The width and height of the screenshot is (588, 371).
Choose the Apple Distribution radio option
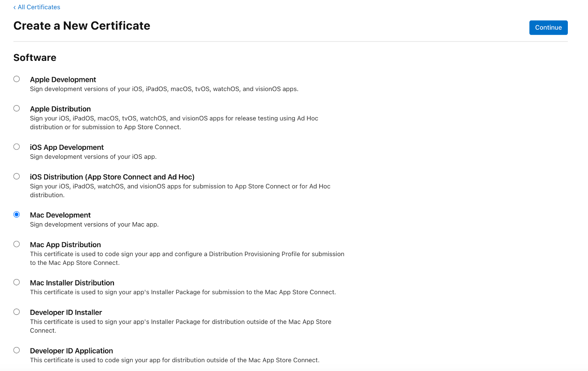[16, 108]
